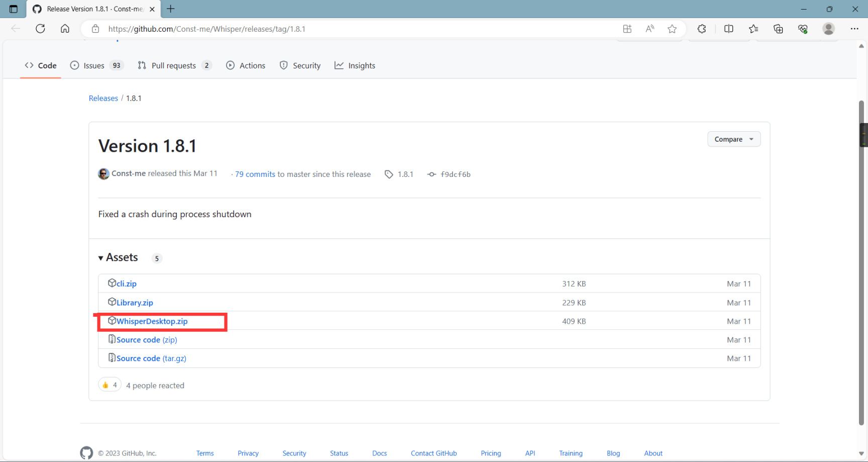The width and height of the screenshot is (868, 462).
Task: Open footer API link
Action: point(530,453)
